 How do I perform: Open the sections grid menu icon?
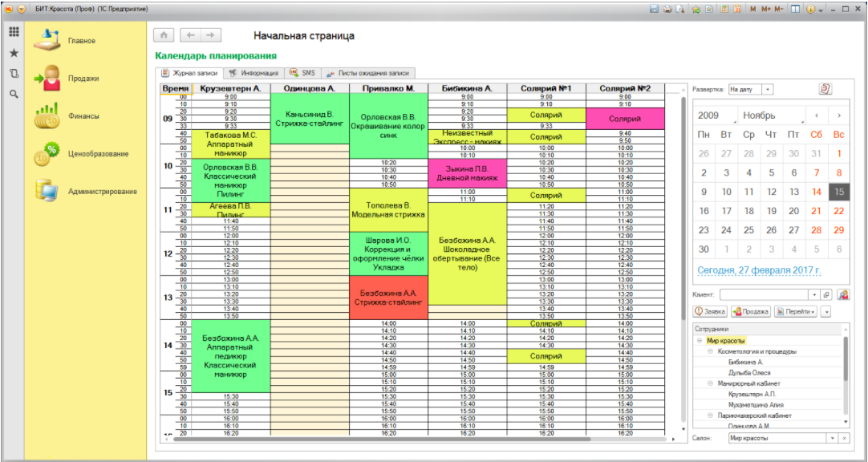[14, 32]
